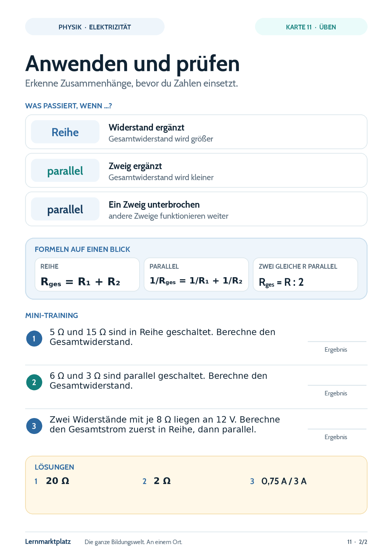Image resolution: width=392 pixels, height=556 pixels.
Task: Open the Reihe formula card
Action: (87, 274)
